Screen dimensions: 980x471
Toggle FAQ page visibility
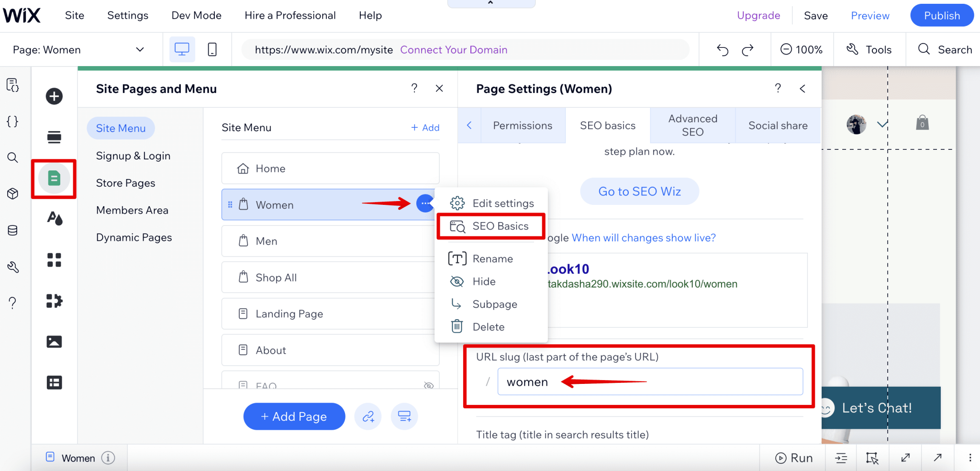click(x=429, y=385)
